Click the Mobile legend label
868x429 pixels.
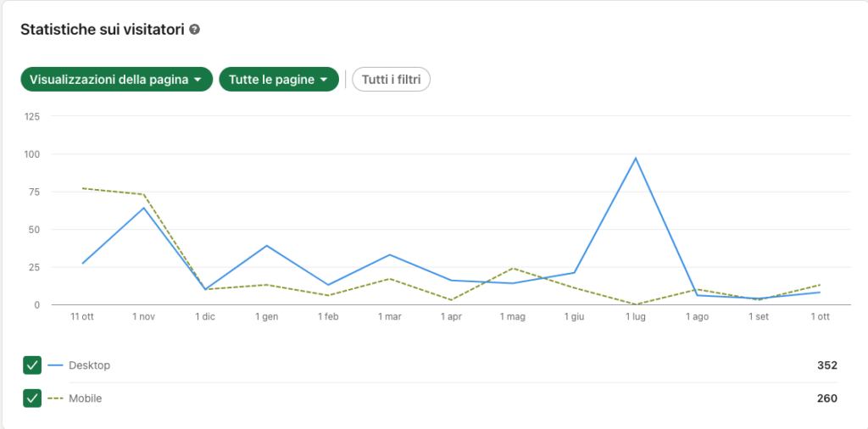pyautogui.click(x=86, y=398)
